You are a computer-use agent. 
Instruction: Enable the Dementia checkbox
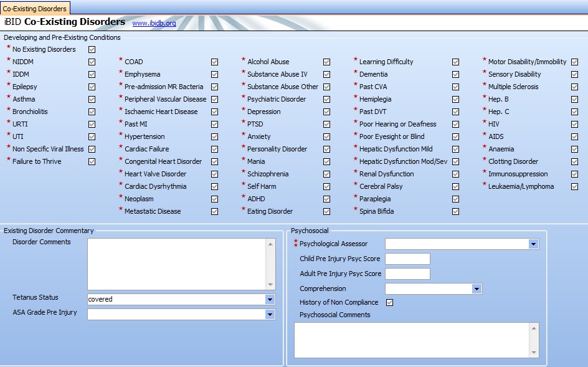pos(455,74)
